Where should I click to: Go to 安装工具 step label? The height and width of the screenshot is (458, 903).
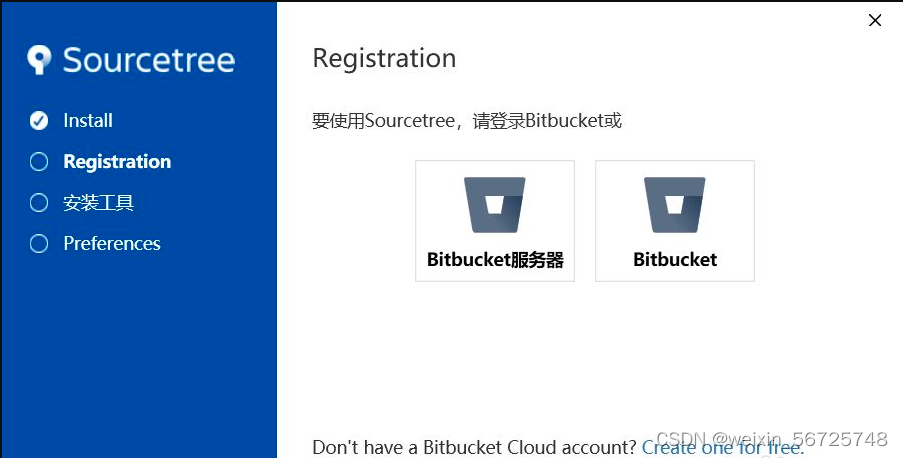tap(98, 203)
